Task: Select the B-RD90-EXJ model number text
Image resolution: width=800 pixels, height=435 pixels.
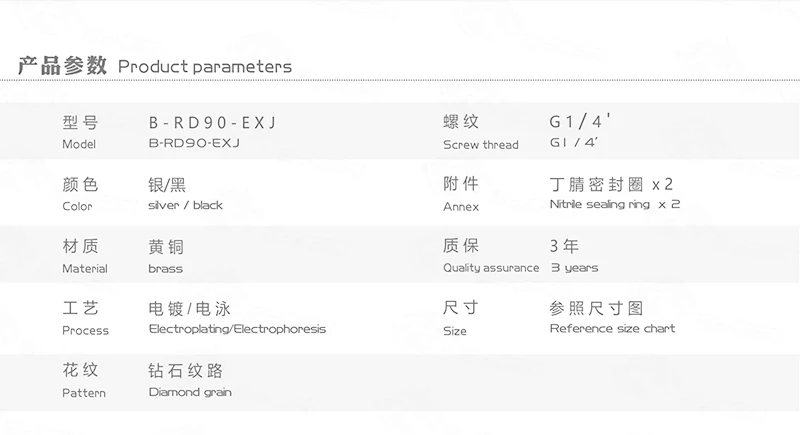Action: [x=194, y=143]
